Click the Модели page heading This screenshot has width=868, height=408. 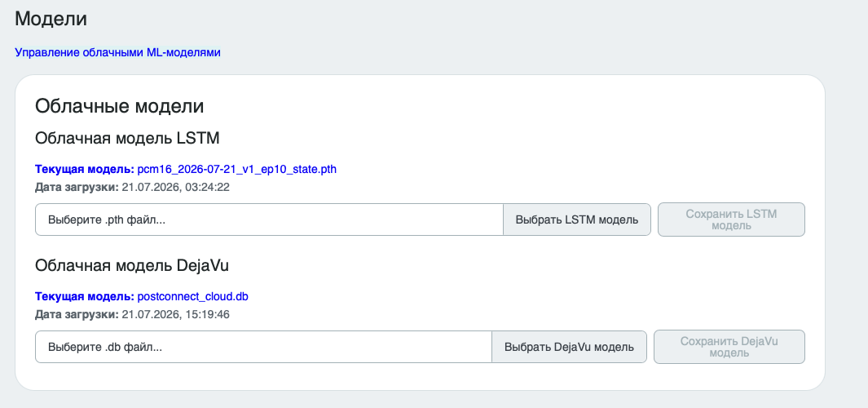pos(51,19)
